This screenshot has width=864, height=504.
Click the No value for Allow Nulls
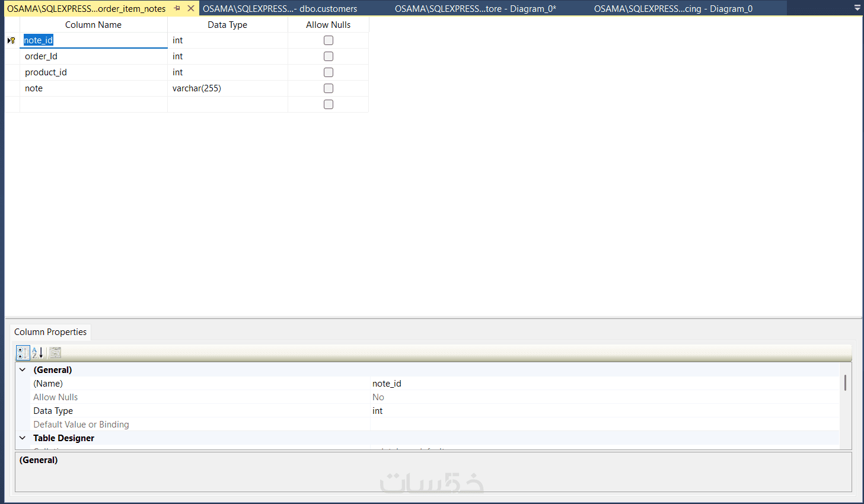378,397
